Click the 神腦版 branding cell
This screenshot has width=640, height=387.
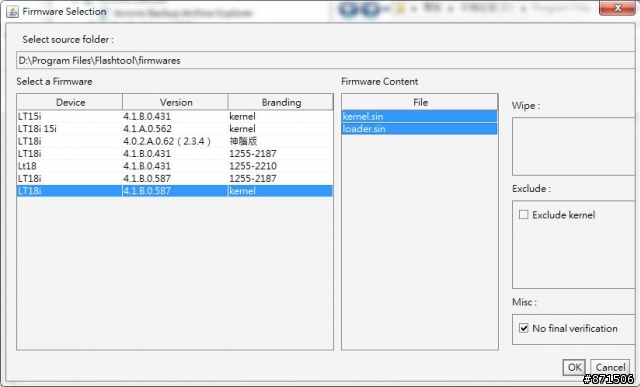[x=281, y=141]
